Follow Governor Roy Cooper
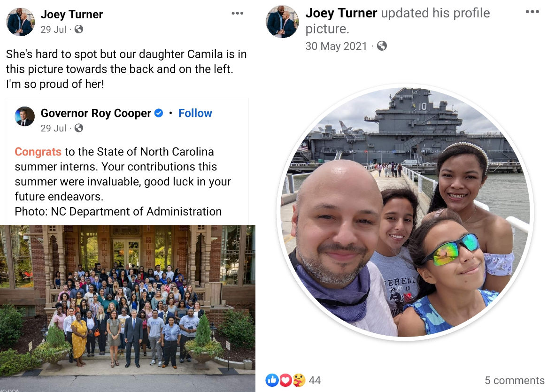The image size is (555, 392). [195, 113]
